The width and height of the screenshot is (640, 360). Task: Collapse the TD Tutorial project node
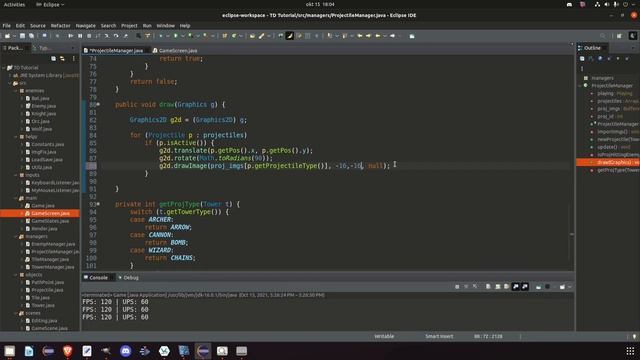pyautogui.click(x=4, y=68)
